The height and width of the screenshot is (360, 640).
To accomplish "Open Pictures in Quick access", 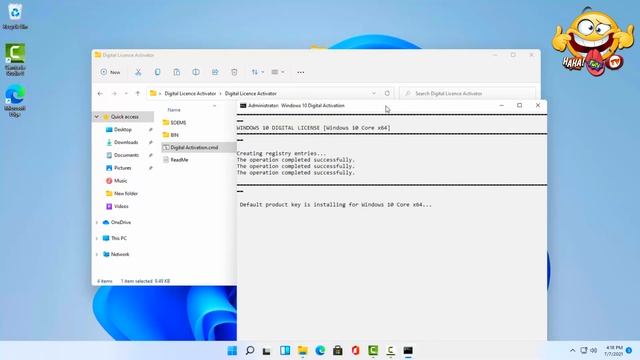I will (x=122, y=168).
